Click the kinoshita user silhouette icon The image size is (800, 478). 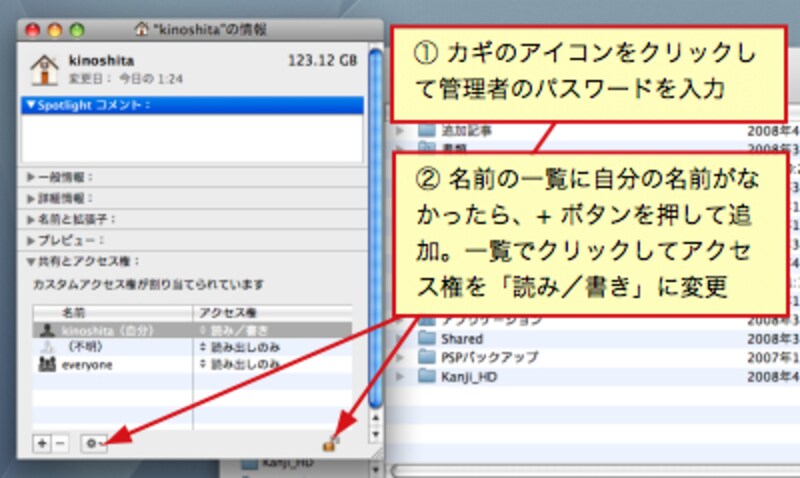(x=47, y=330)
